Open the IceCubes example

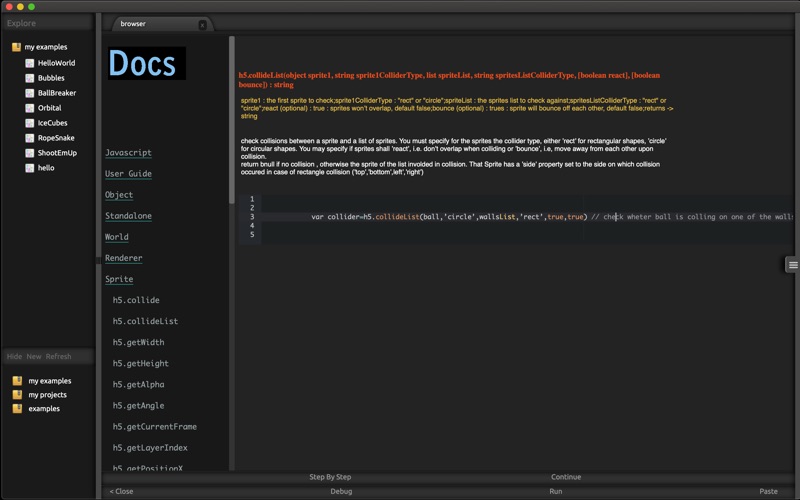coord(53,123)
